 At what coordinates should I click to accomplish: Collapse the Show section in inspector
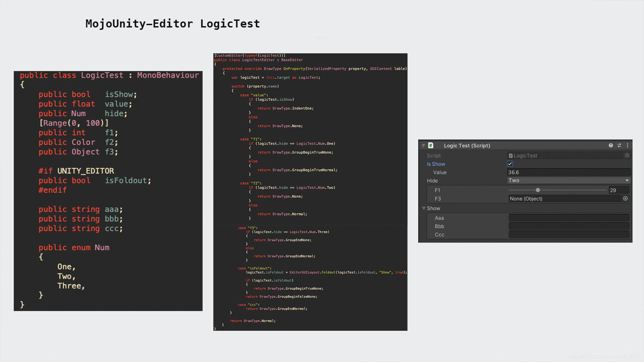coord(423,208)
